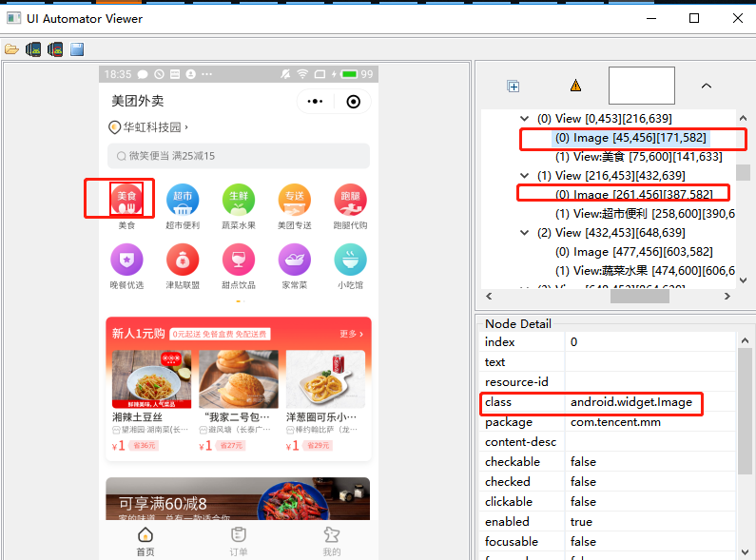Viewport: 756px width, 560px height.
Task: Click the blank white box in hierarchy toolbar
Action: [x=642, y=86]
